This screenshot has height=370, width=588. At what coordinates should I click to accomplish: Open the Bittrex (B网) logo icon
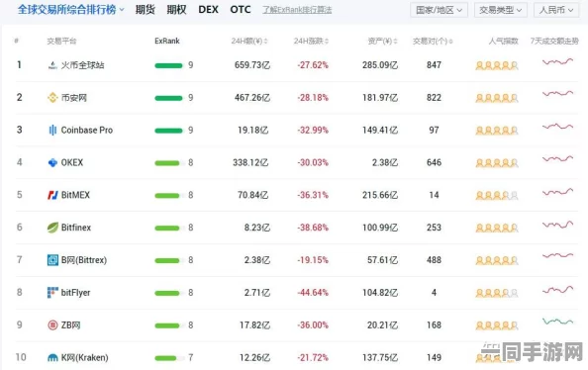[52, 260]
